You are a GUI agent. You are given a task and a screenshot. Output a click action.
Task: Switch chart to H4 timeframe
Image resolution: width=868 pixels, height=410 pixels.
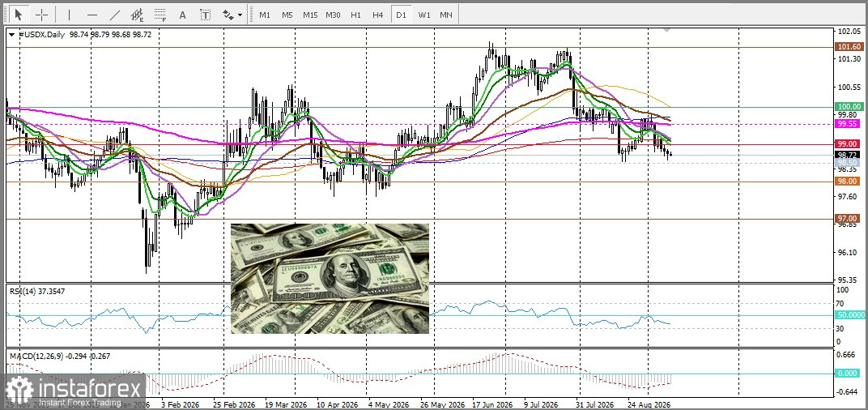pyautogui.click(x=378, y=15)
